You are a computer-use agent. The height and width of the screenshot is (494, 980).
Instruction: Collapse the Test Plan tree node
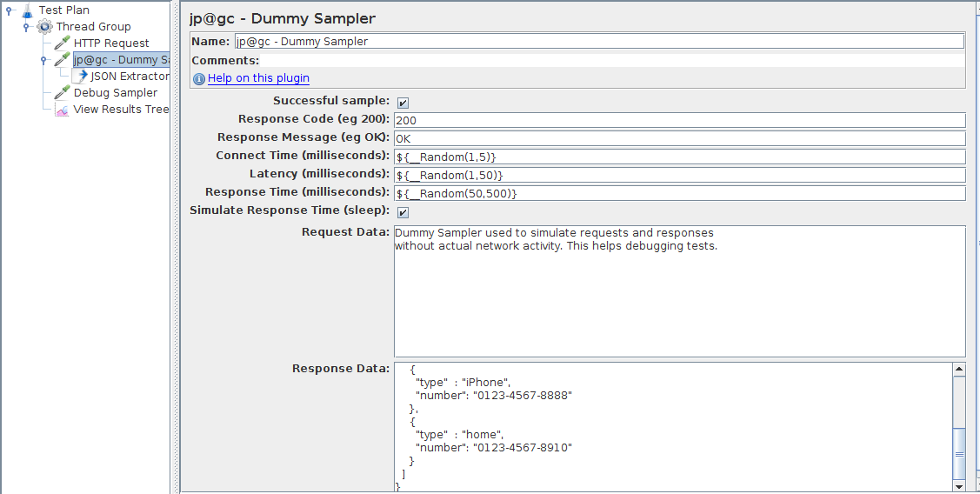(x=9, y=10)
